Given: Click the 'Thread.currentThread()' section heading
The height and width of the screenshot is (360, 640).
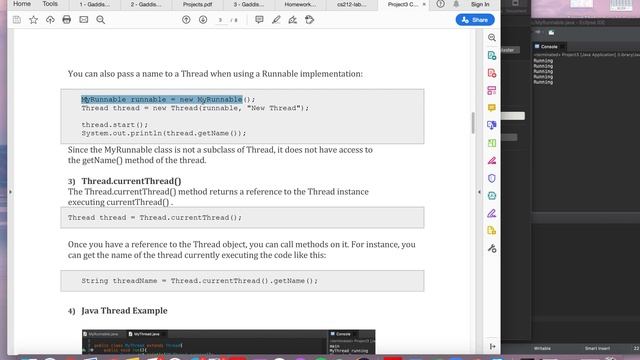Looking at the screenshot, I should coord(131,181).
